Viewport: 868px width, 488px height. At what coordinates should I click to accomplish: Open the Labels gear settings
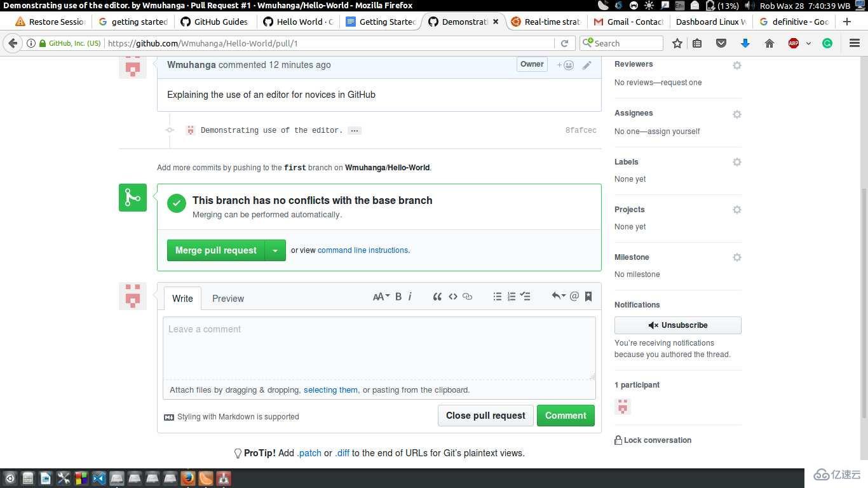coord(737,162)
